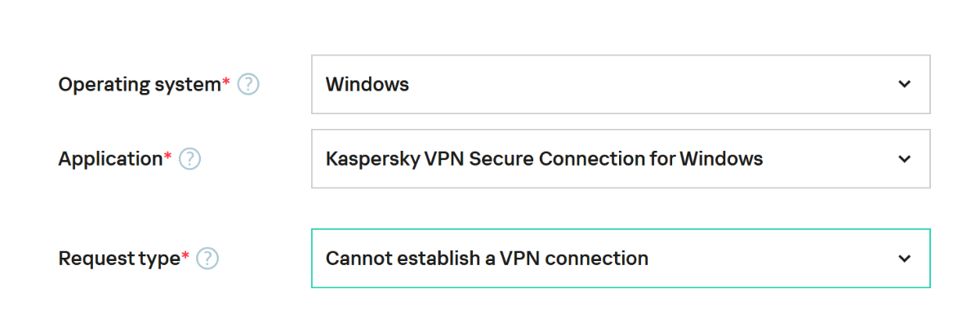
Task: Expand the Request type dropdown
Action: click(621, 259)
